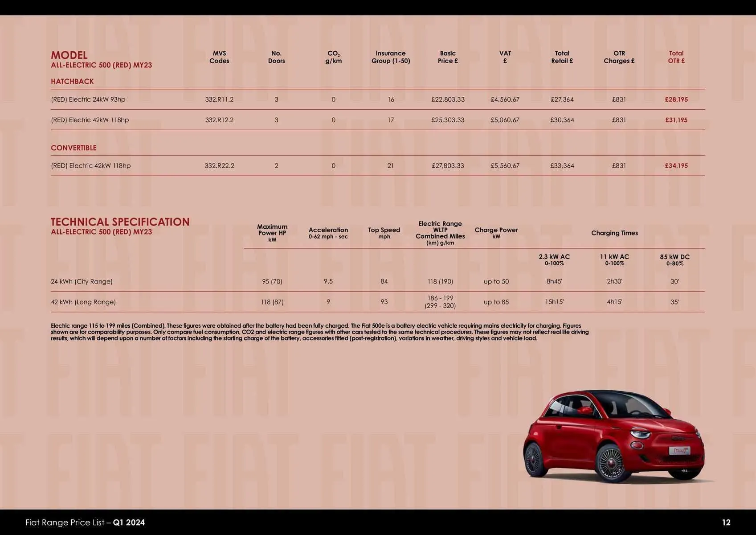Click the CONVERTIBLE section label
This screenshot has width=756, height=535.
[x=74, y=148]
